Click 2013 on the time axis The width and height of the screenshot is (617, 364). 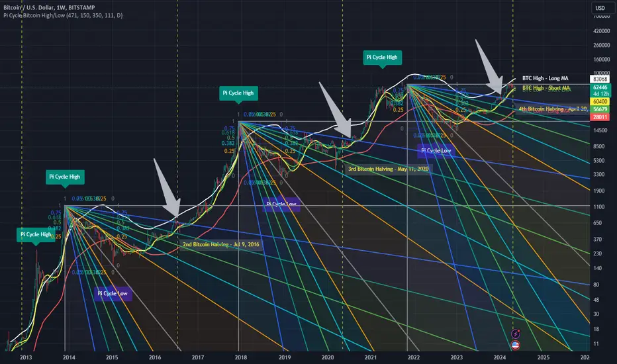pyautogui.click(x=26, y=357)
